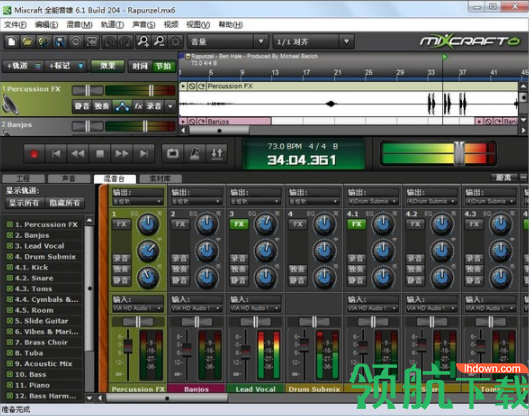Image resolution: width=529 pixels, height=416 pixels.
Task: Click the stop square button
Action: (x=100, y=154)
